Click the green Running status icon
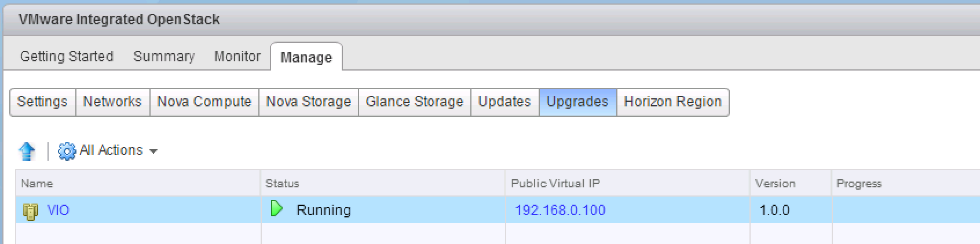The width and height of the screenshot is (980, 244). pos(277,209)
